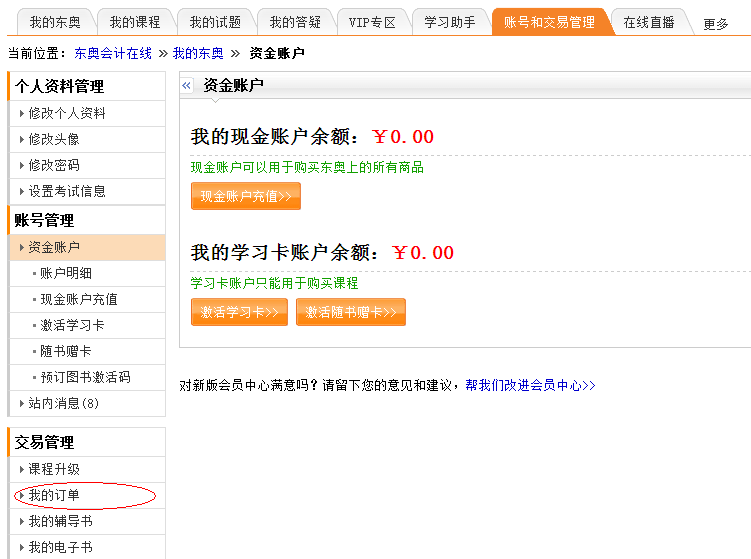
Task: Select 账户明细 submenu item
Action: tap(66, 273)
